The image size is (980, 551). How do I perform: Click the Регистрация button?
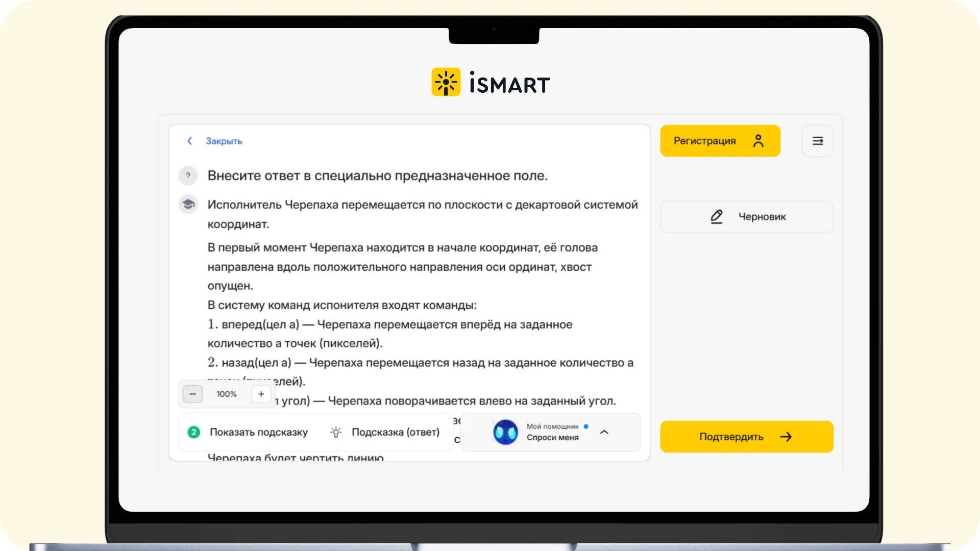tap(720, 141)
